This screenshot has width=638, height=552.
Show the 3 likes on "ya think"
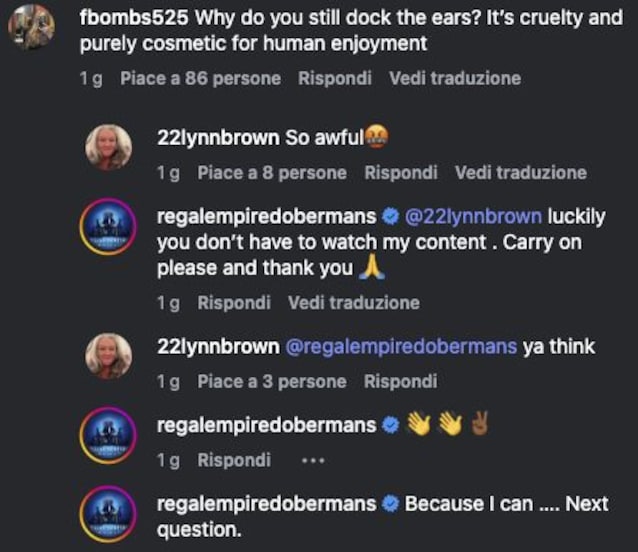271,381
